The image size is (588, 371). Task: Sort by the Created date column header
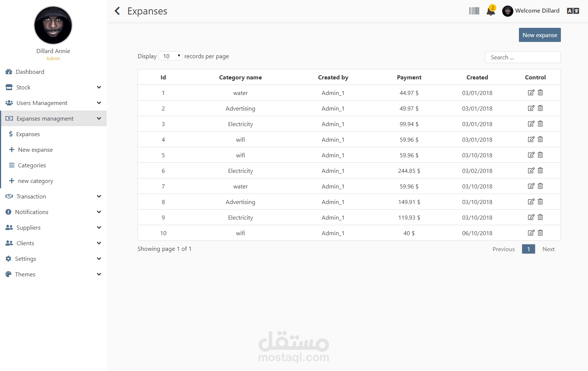(x=477, y=78)
